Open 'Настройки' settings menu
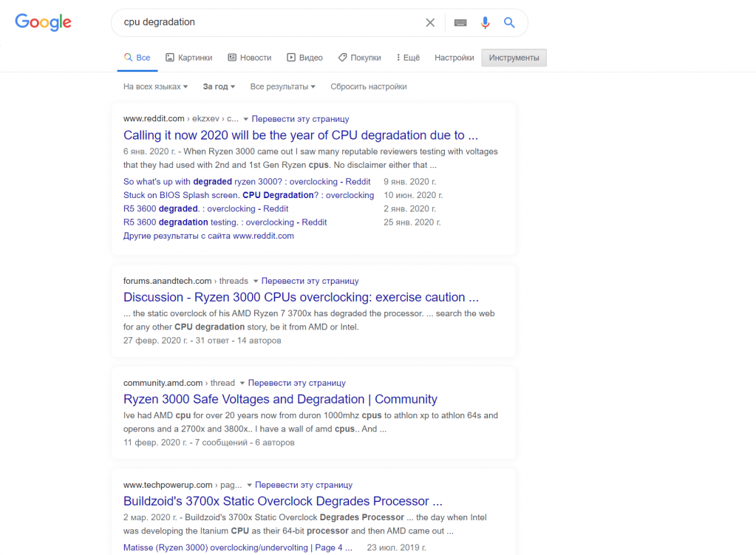This screenshot has width=756, height=555. tap(454, 58)
